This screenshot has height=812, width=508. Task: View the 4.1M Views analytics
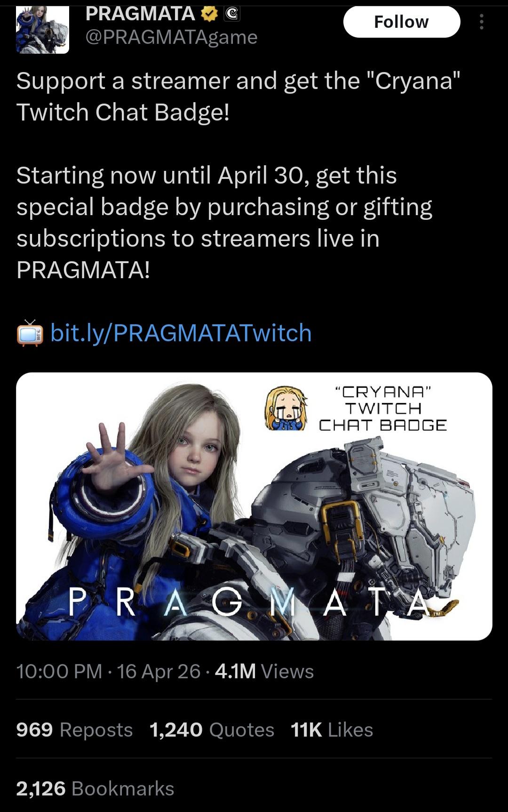coord(264,671)
